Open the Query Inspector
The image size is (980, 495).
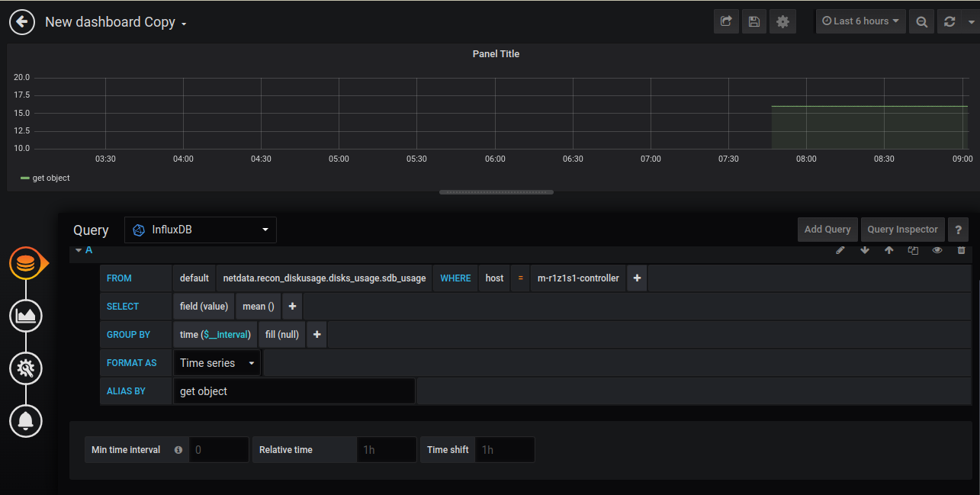click(x=902, y=230)
